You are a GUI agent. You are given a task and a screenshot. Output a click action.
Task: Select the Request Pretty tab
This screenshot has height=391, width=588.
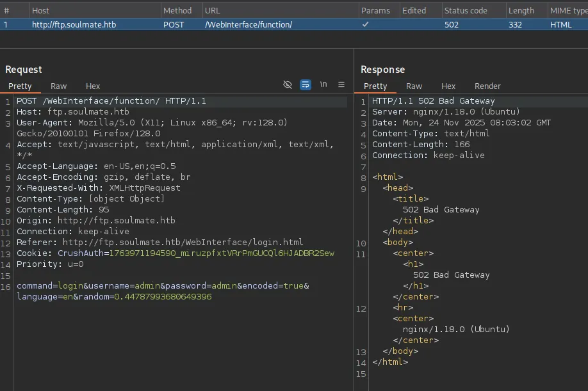tap(20, 86)
